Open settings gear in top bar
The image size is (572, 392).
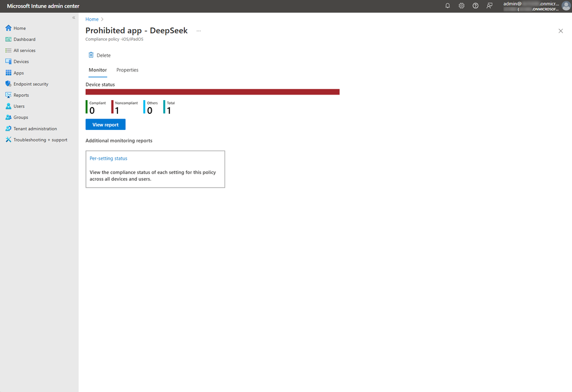(461, 6)
